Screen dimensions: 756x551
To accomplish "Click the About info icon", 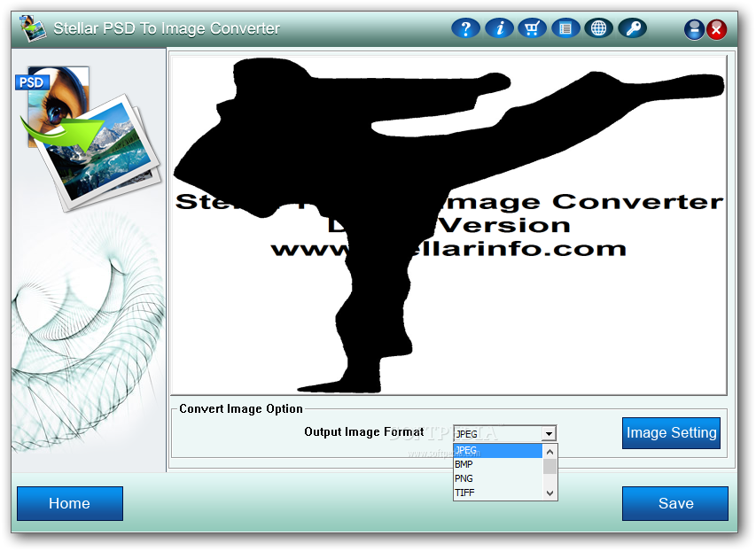I will click(x=499, y=28).
